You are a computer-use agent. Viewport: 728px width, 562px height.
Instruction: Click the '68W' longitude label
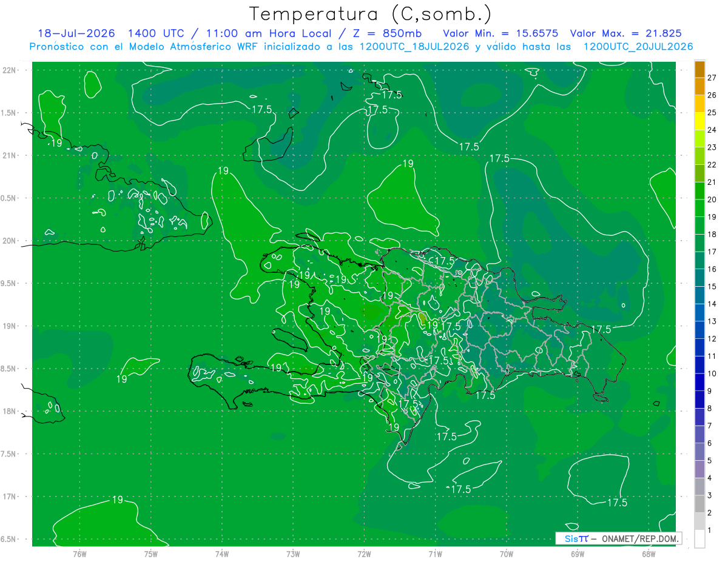[x=649, y=554]
